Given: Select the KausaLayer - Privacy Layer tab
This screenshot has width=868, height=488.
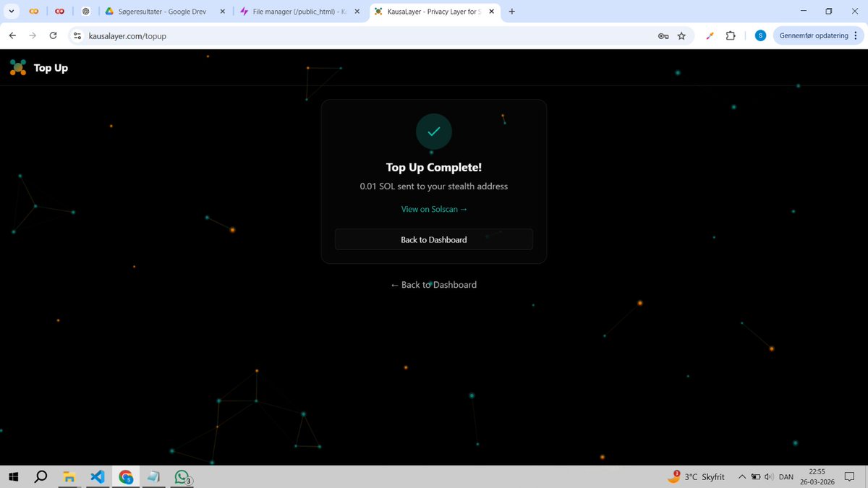Looking at the screenshot, I should tap(435, 12).
